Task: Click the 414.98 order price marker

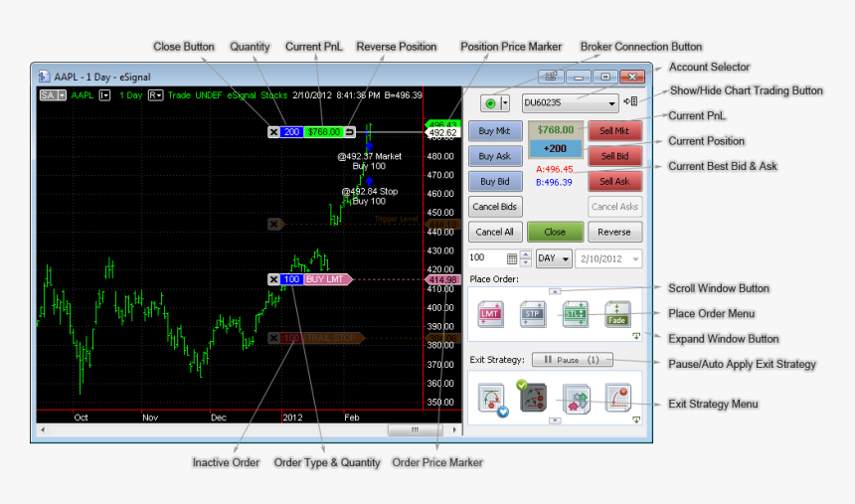Action: click(442, 279)
